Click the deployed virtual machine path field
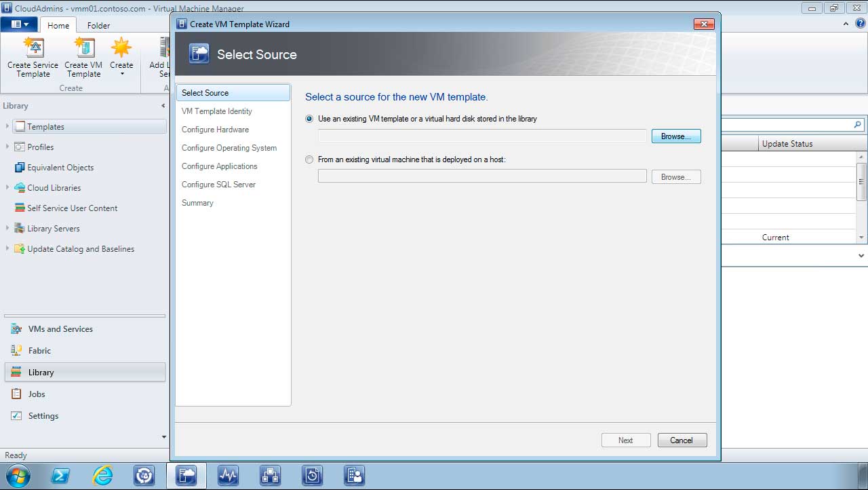This screenshot has height=490, width=868. tap(482, 177)
